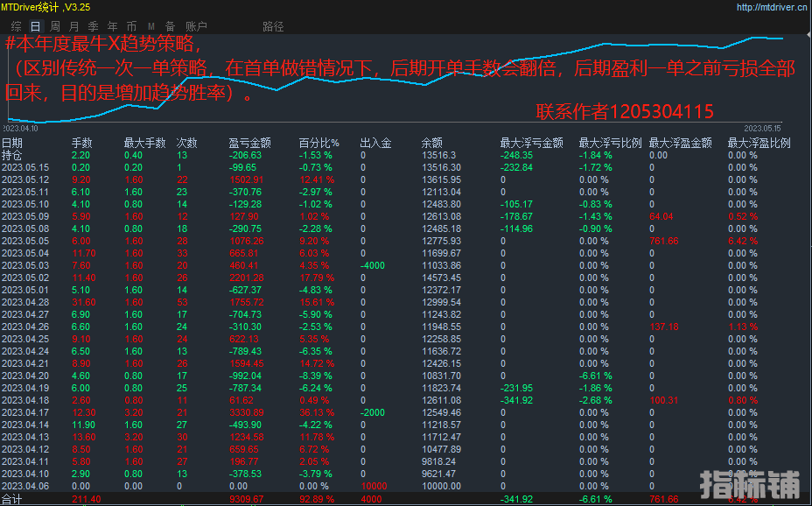Click the -992.04 loss amount

(246, 376)
